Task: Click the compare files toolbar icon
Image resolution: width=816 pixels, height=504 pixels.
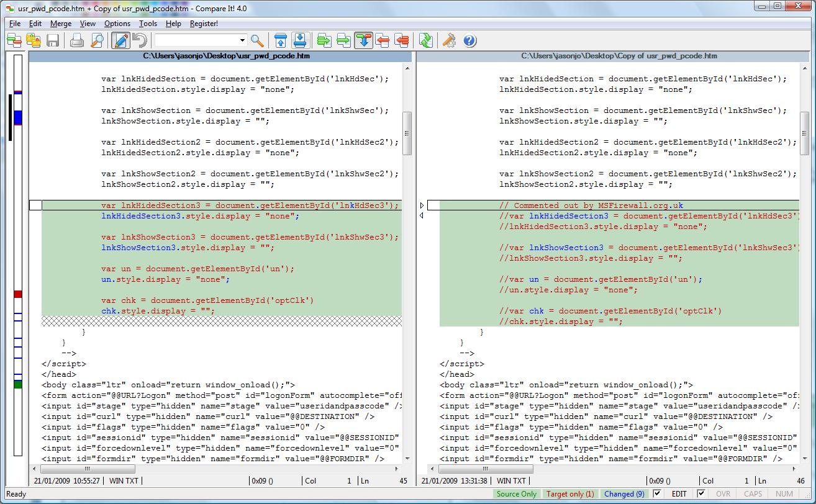Action: pos(14,41)
